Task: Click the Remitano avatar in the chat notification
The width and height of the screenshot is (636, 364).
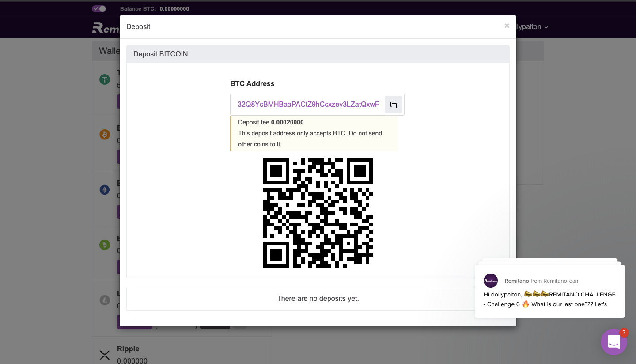Action: point(491,281)
